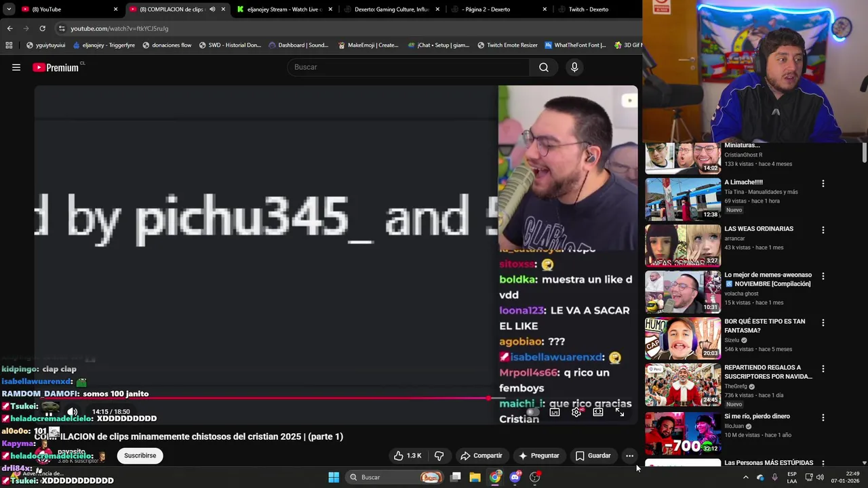868x488 pixels.
Task: Go to YouTube Premium home logo
Action: 56,67
